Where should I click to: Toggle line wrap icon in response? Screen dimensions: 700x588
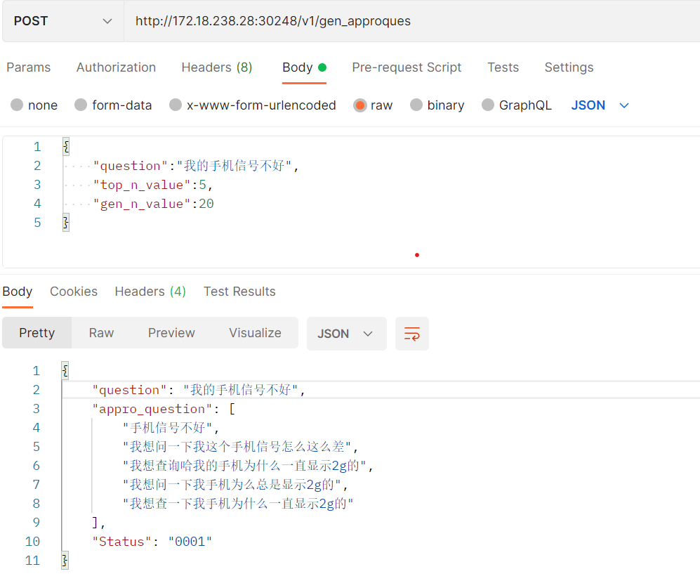click(412, 334)
